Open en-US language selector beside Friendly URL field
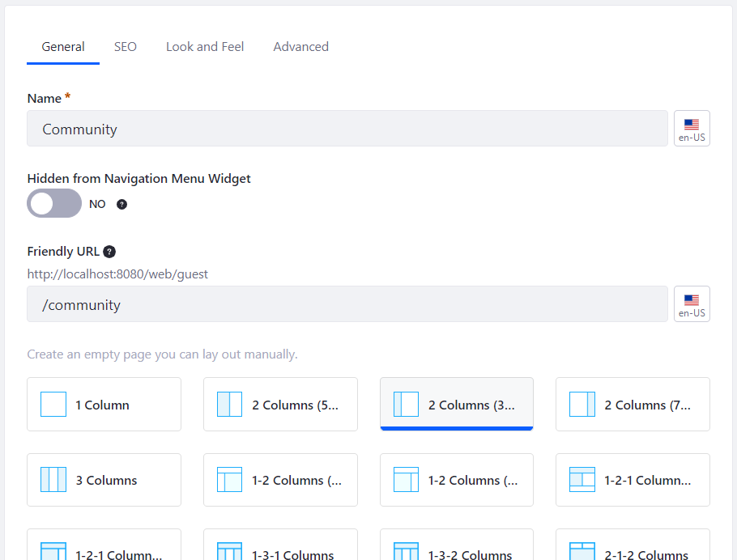The width and height of the screenshot is (737, 560). [x=692, y=304]
